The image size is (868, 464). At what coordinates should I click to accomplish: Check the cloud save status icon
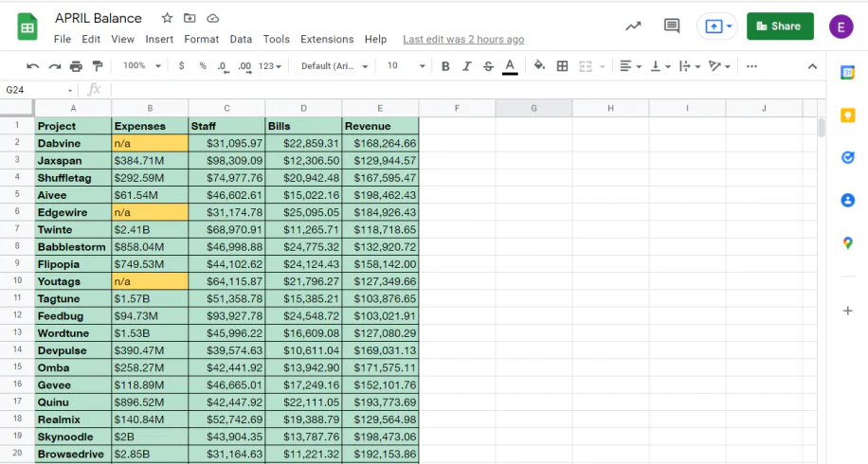click(x=212, y=18)
